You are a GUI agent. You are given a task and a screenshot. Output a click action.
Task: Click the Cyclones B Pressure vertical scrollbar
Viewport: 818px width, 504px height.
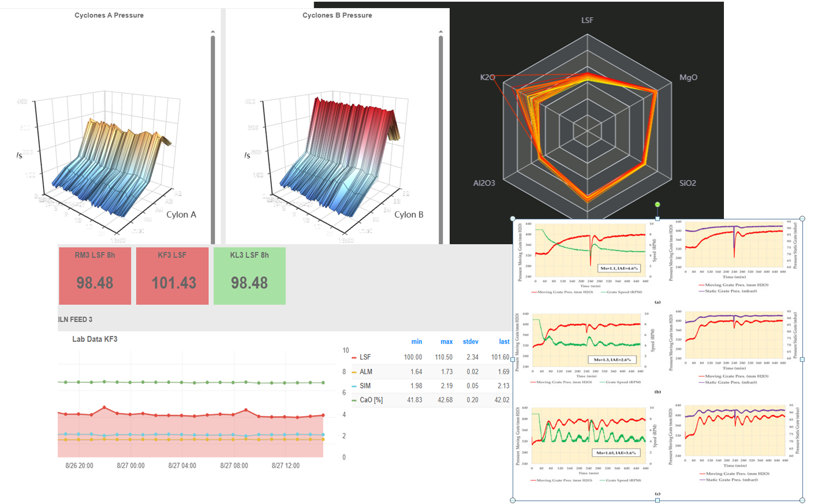pyautogui.click(x=440, y=139)
